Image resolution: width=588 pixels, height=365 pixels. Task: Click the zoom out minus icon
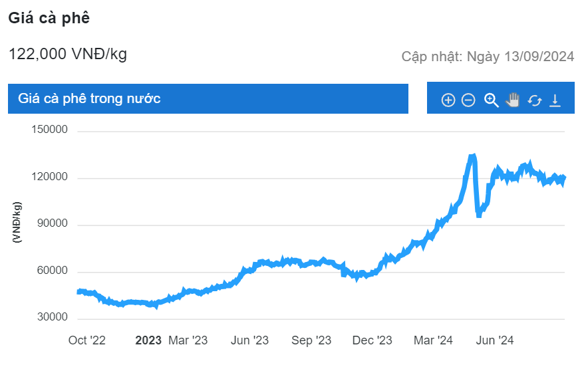[468, 100]
